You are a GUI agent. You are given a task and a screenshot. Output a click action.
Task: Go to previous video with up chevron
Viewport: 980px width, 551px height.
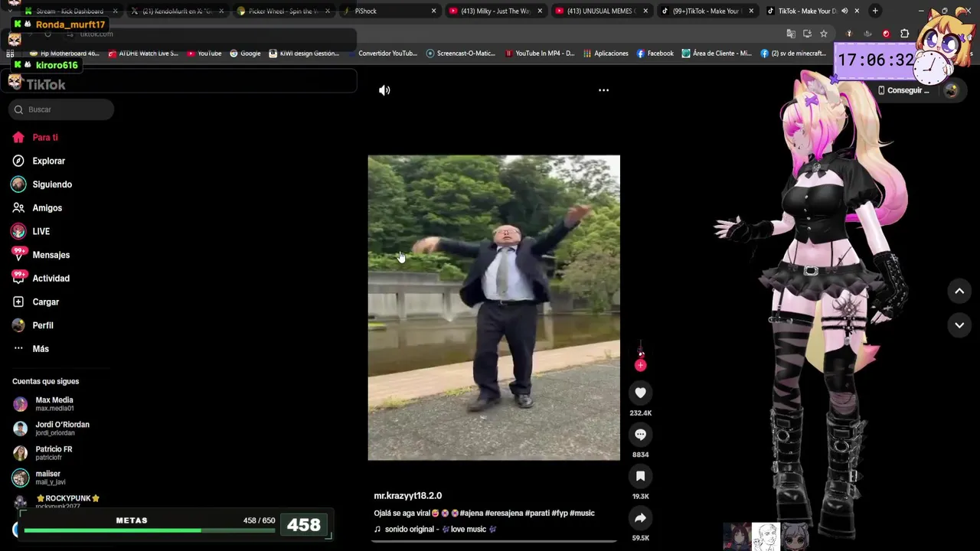click(x=959, y=291)
